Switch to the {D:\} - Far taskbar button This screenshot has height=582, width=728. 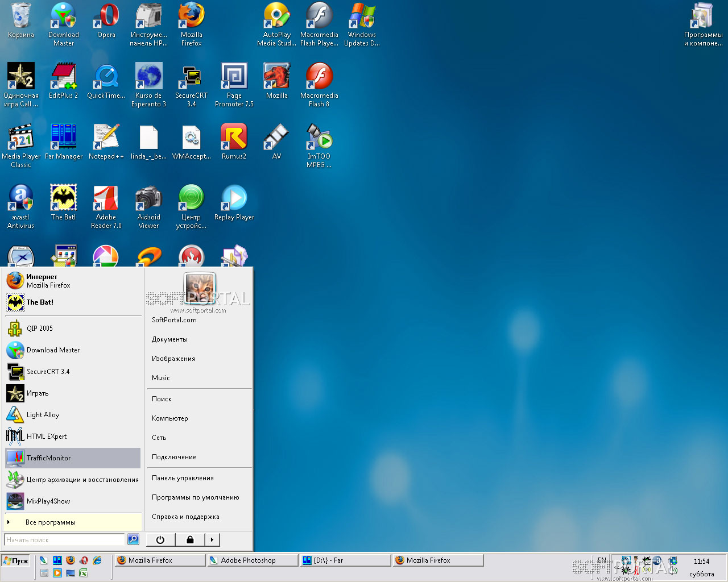[345, 560]
